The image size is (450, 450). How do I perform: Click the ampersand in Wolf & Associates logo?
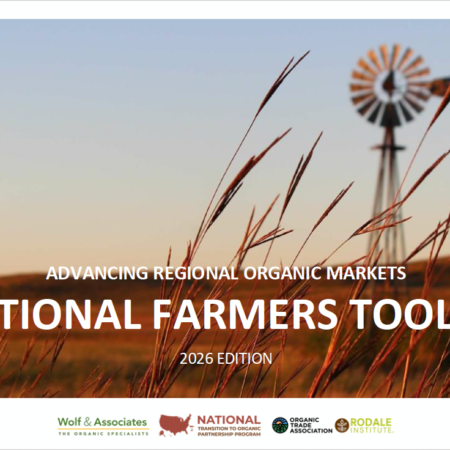pyautogui.click(x=87, y=422)
